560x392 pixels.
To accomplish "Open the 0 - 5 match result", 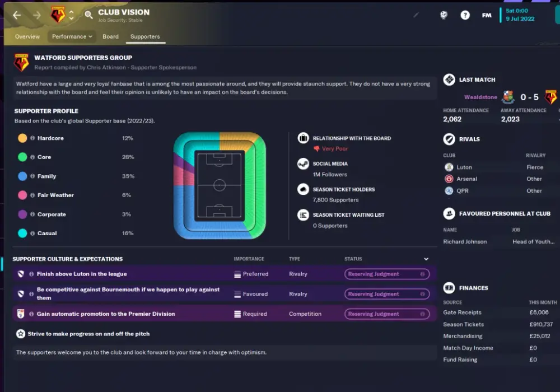I will [529, 97].
